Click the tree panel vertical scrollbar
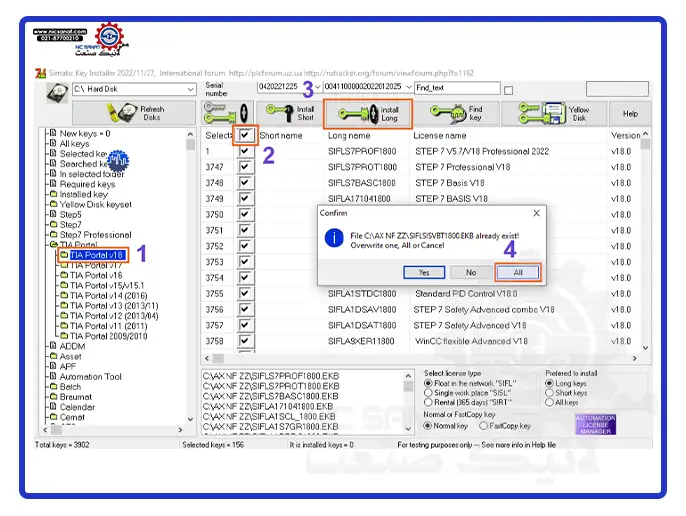The width and height of the screenshot is (686, 516). [x=190, y=276]
